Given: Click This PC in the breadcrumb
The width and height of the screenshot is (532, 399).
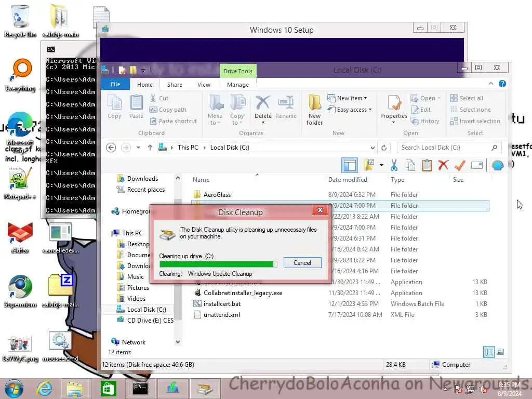Looking at the screenshot, I should [x=188, y=148].
